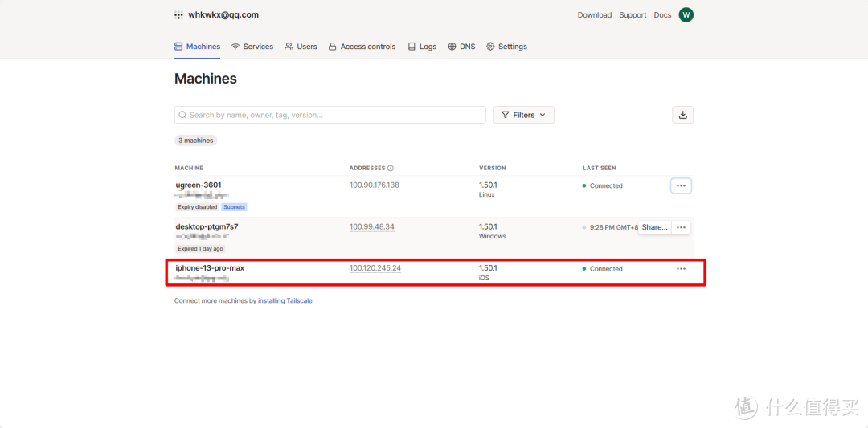Click the addresses info icon
868x428 pixels.
(391, 169)
